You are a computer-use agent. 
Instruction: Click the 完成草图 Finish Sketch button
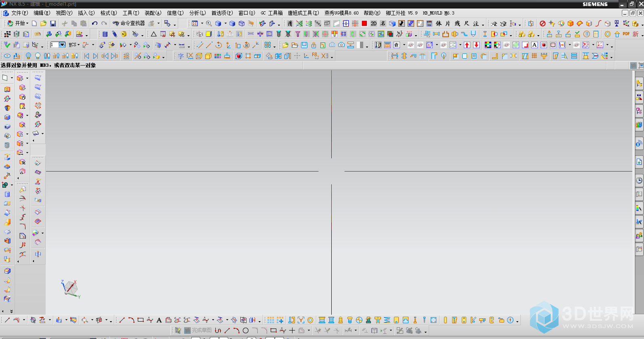point(198,331)
